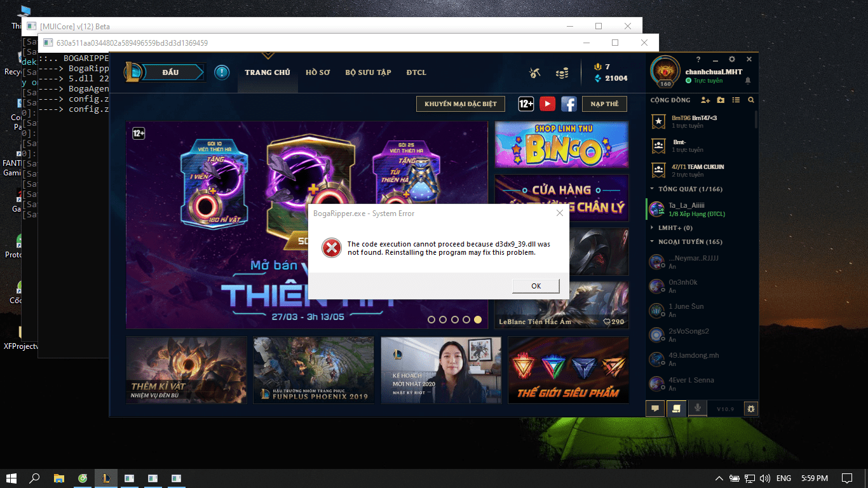Open the BỘ SƯU TẬP tab
Image resolution: width=868 pixels, height=488 pixels.
(x=368, y=72)
